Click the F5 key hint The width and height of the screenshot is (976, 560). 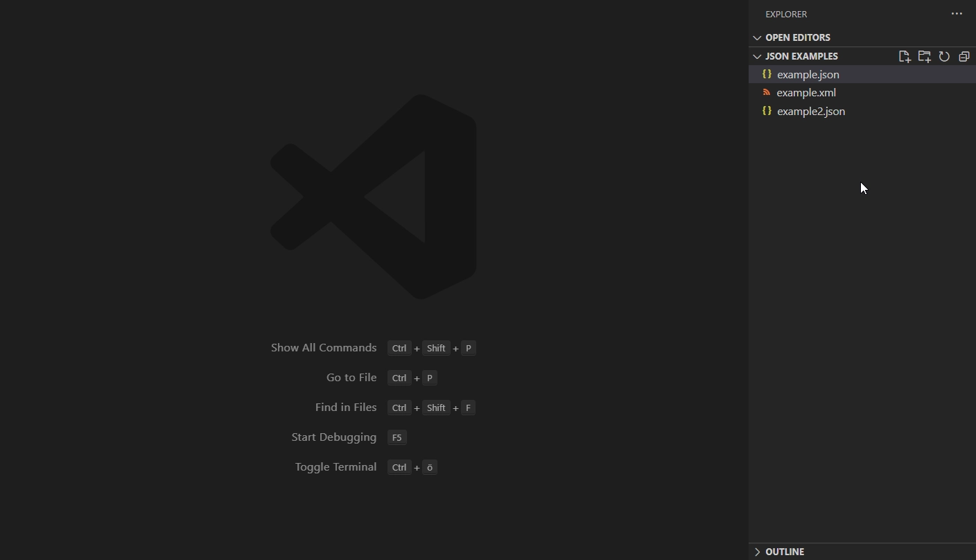pyautogui.click(x=397, y=437)
